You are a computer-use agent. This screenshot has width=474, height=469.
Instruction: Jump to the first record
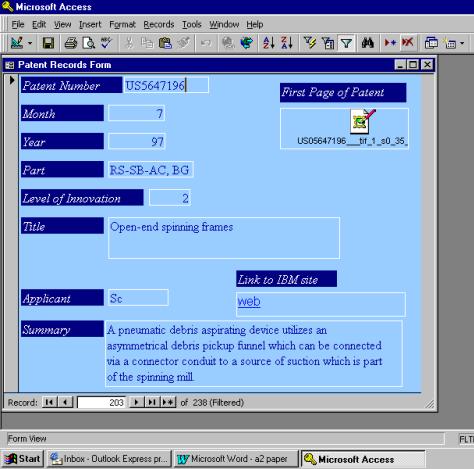[49, 402]
